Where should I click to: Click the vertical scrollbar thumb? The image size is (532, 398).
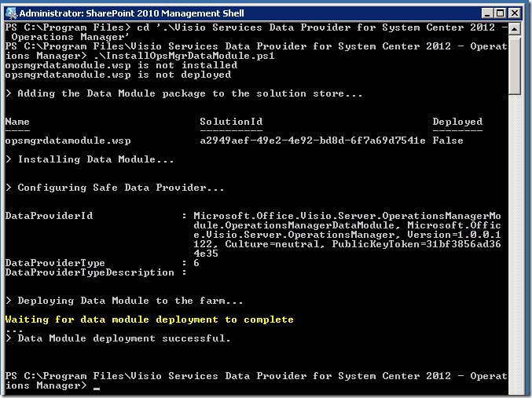click(515, 65)
